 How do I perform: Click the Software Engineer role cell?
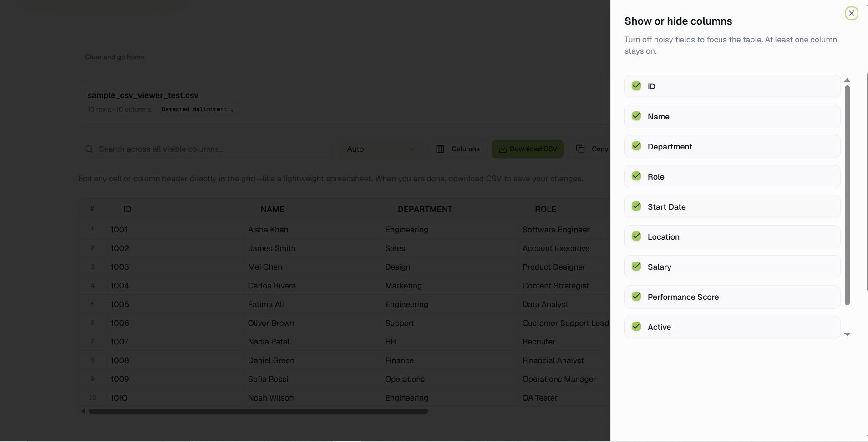click(x=564, y=230)
